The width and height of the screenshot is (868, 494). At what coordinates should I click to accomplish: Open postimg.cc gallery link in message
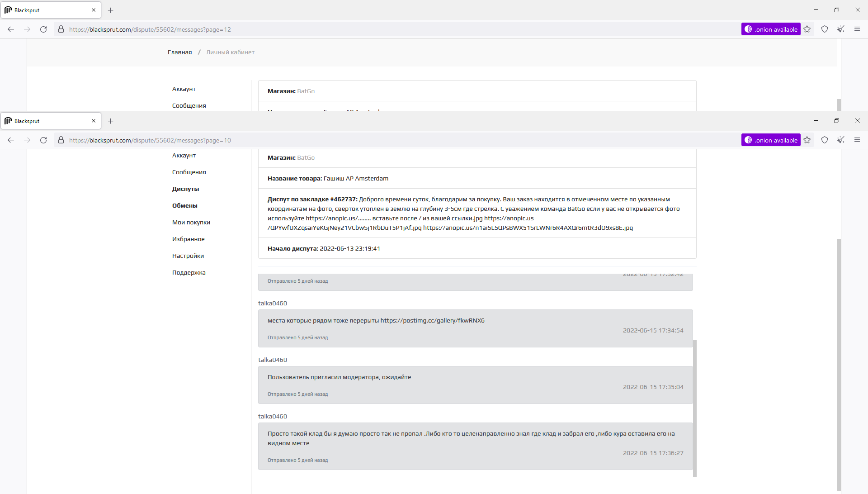[x=432, y=320]
